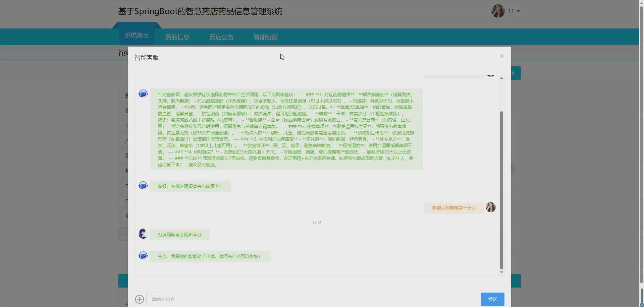Click the assistant robot icon beside 主人 welcome message
The width and height of the screenshot is (644, 307).
[x=143, y=255]
